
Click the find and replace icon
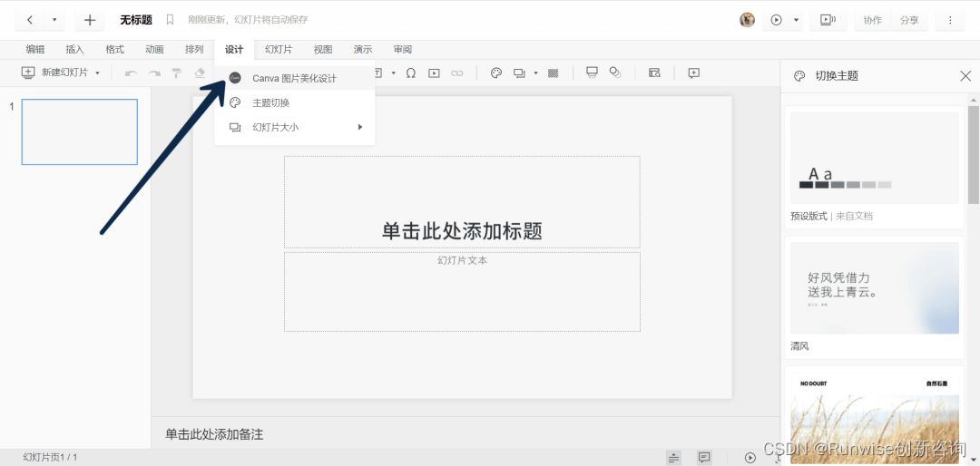tap(654, 73)
